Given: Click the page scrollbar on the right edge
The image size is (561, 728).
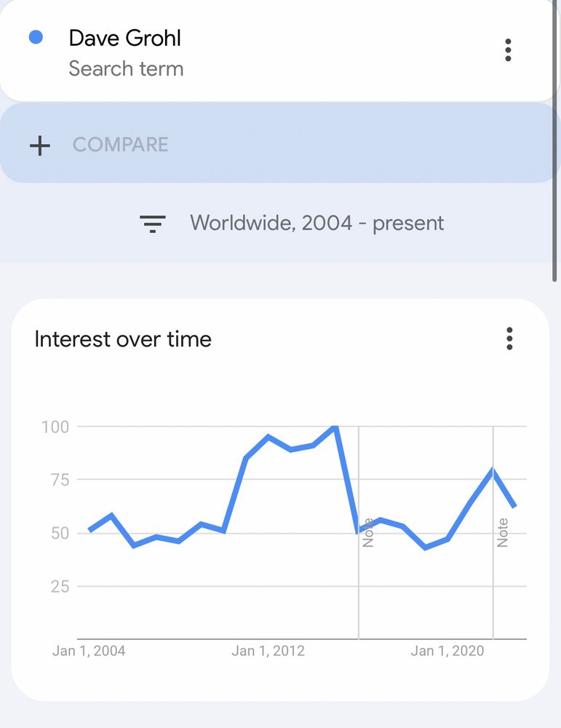Looking at the screenshot, I should click(554, 141).
